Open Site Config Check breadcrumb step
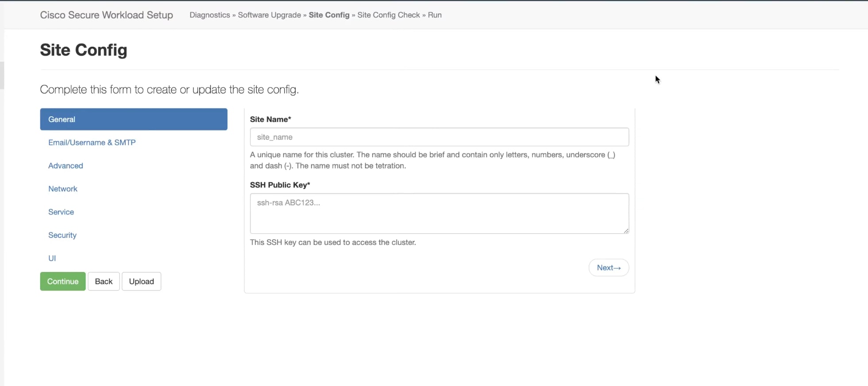Viewport: 868px width, 386px height. pos(388,15)
